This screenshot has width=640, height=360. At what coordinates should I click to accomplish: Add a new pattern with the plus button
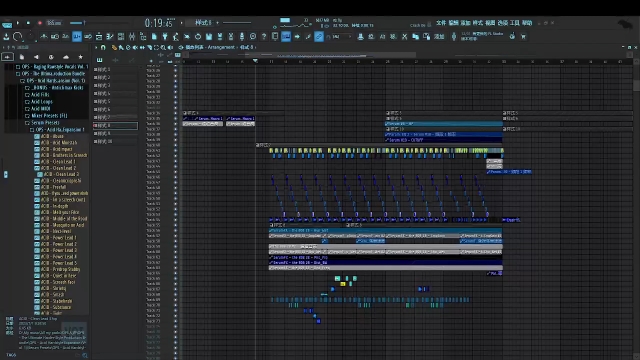(218, 23)
